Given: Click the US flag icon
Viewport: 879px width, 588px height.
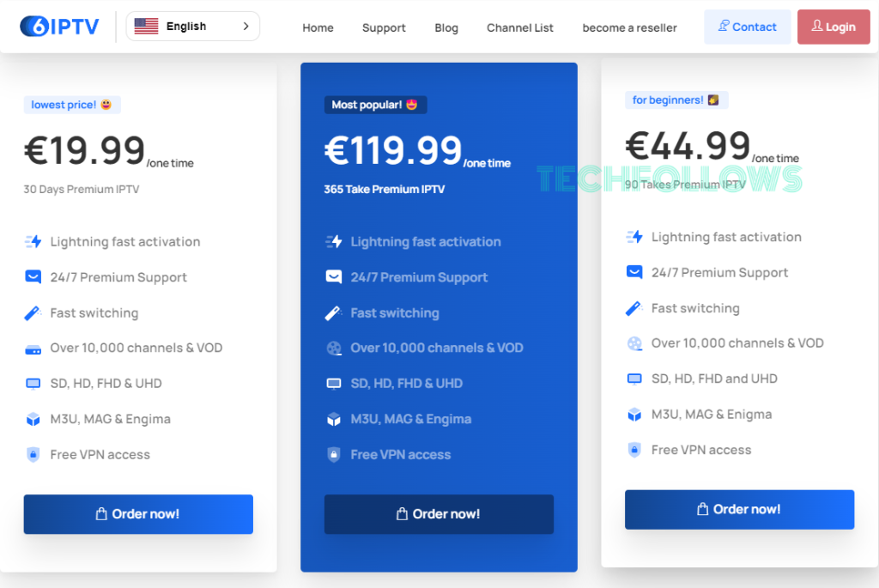Looking at the screenshot, I should pos(146,27).
